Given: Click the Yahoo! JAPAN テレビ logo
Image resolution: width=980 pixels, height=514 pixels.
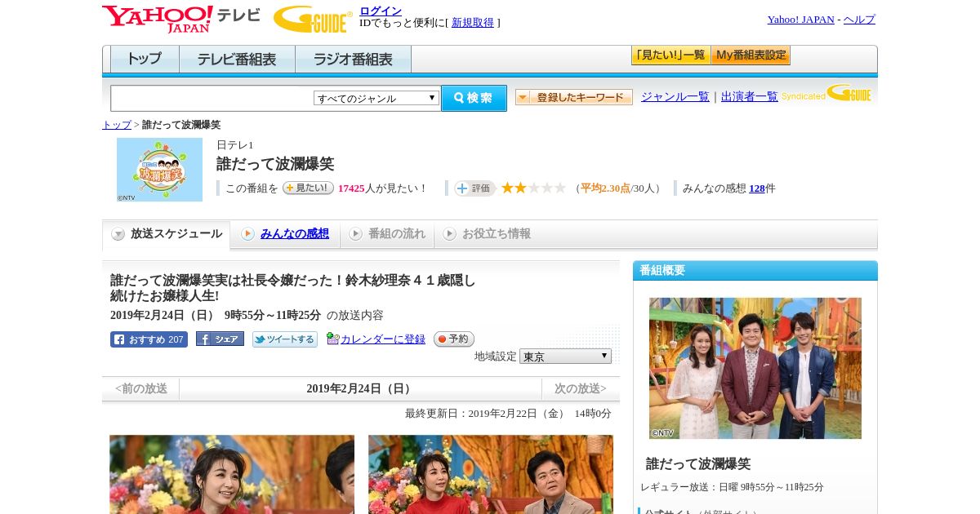Looking at the screenshot, I should (x=181, y=19).
